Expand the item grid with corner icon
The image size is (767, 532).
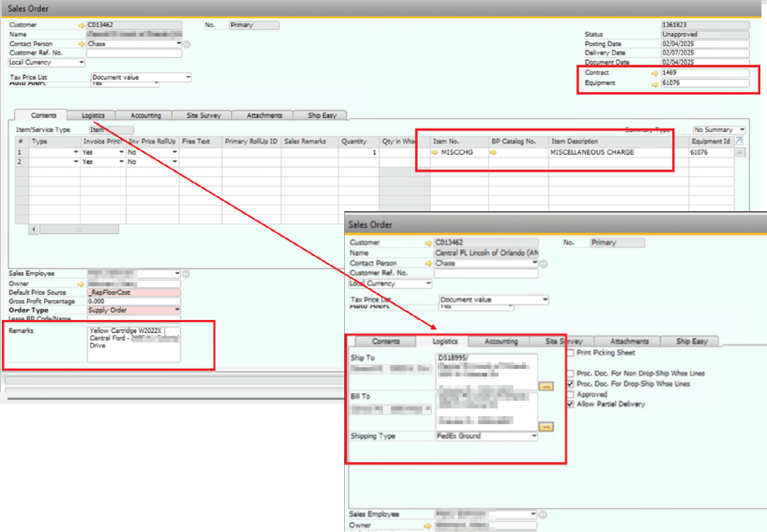coord(739,141)
